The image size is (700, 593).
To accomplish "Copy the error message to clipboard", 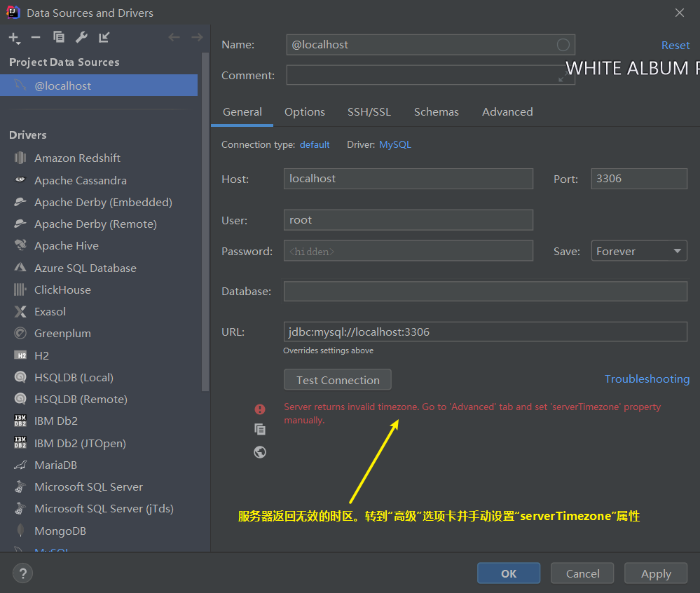I will [x=260, y=430].
